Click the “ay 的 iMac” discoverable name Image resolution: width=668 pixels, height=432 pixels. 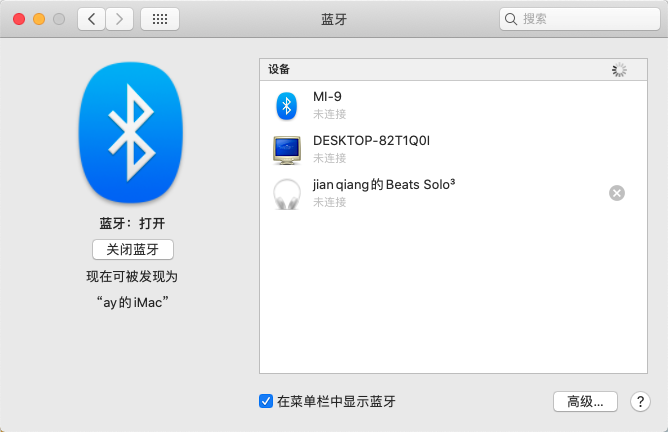(132, 302)
